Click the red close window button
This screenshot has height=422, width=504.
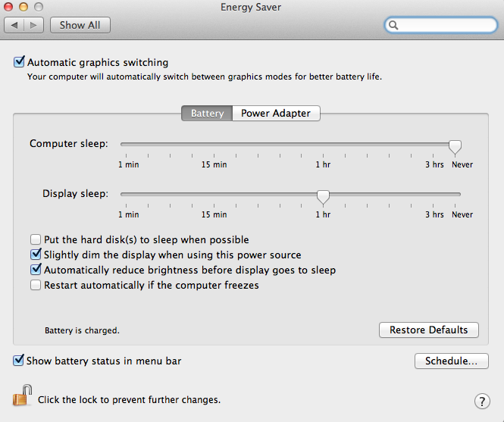(x=8, y=7)
